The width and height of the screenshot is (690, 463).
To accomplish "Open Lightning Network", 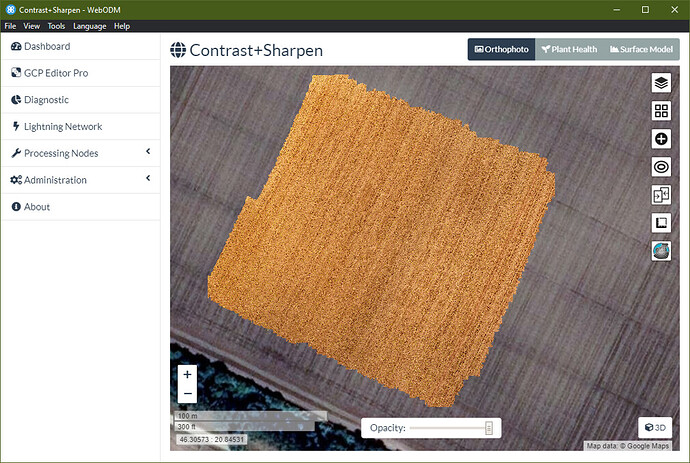I will coord(81,127).
